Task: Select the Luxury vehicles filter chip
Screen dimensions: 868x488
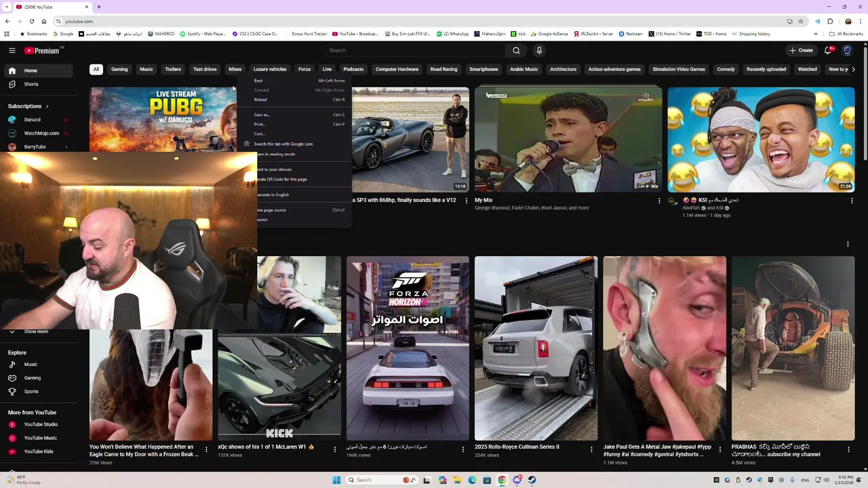Action: (x=270, y=69)
